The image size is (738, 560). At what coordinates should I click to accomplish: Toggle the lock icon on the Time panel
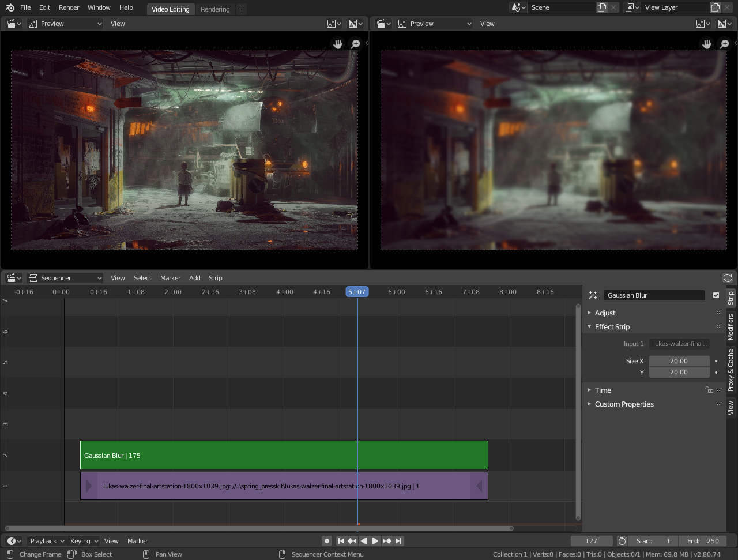coord(709,390)
